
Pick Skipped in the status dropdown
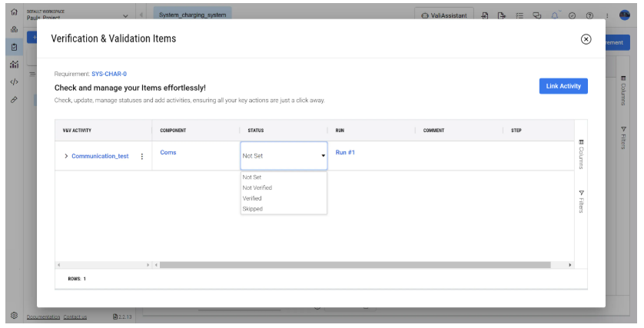[253, 209]
